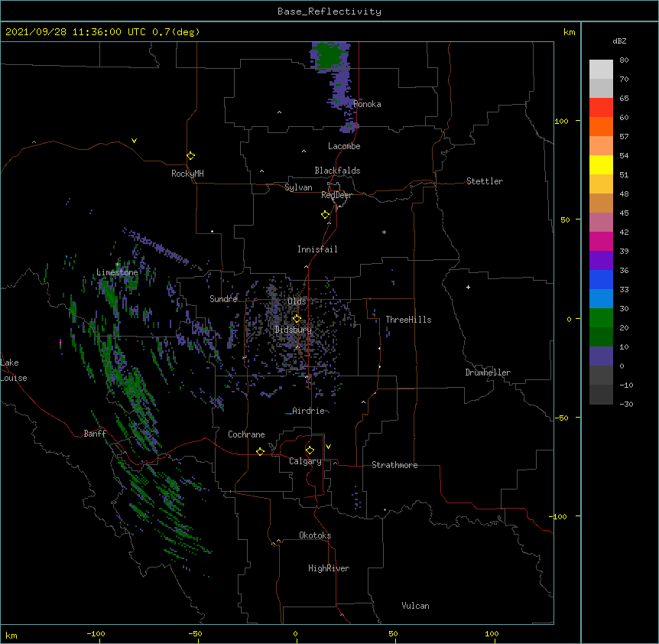Image resolution: width=659 pixels, height=644 pixels.
Task: Click the dBZ legend heading
Action: click(x=619, y=41)
